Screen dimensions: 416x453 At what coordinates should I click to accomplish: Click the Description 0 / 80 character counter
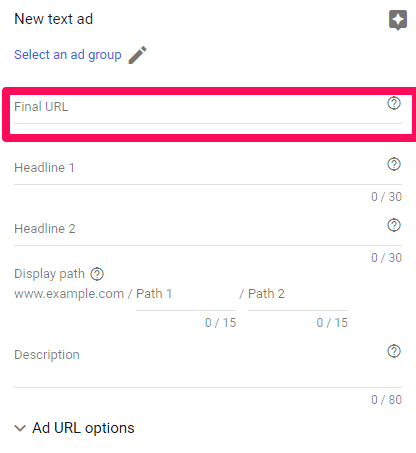[x=387, y=400]
